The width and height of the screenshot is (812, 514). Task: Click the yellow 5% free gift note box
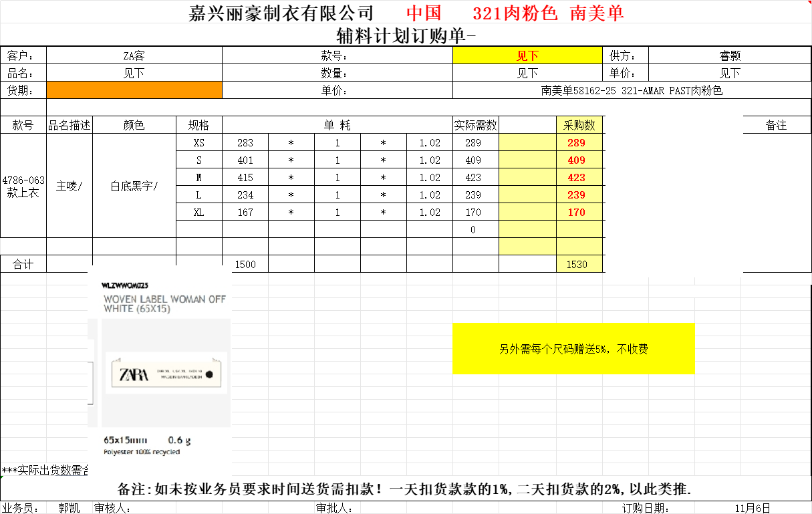click(573, 349)
